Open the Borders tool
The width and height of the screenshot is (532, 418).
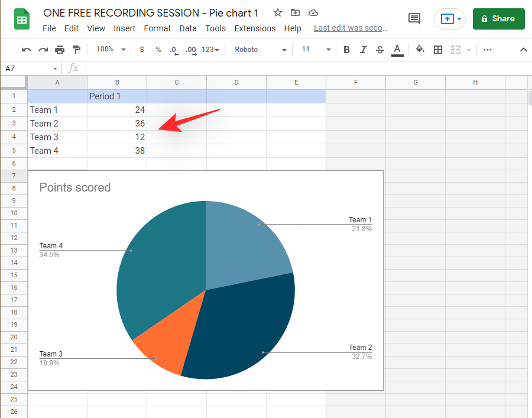click(438, 50)
